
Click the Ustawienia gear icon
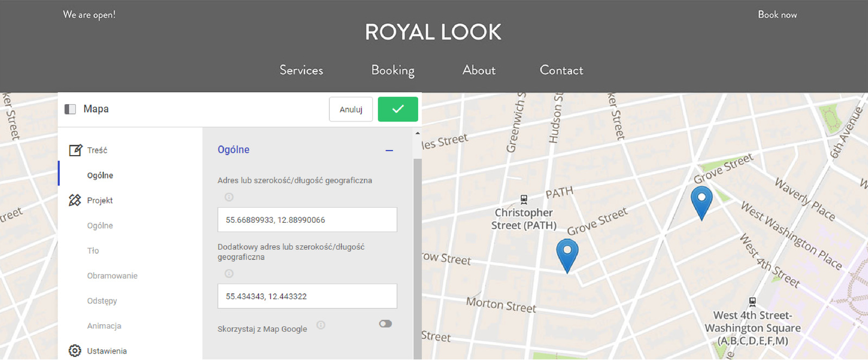[75, 351]
